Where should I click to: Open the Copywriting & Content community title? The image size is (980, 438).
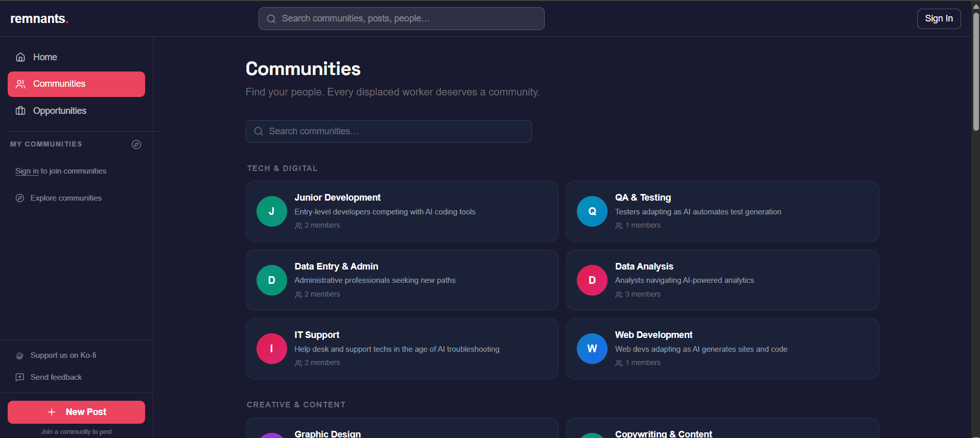[x=663, y=434]
